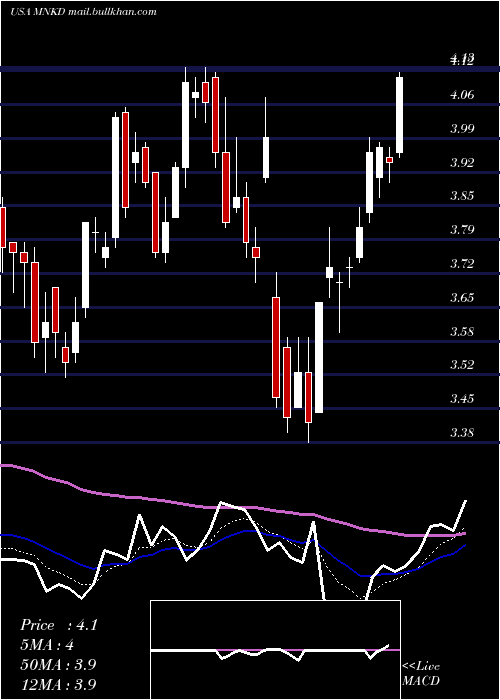Click the 3.52 price axis label
This screenshot has height=700, width=500.
pyautogui.click(x=462, y=365)
